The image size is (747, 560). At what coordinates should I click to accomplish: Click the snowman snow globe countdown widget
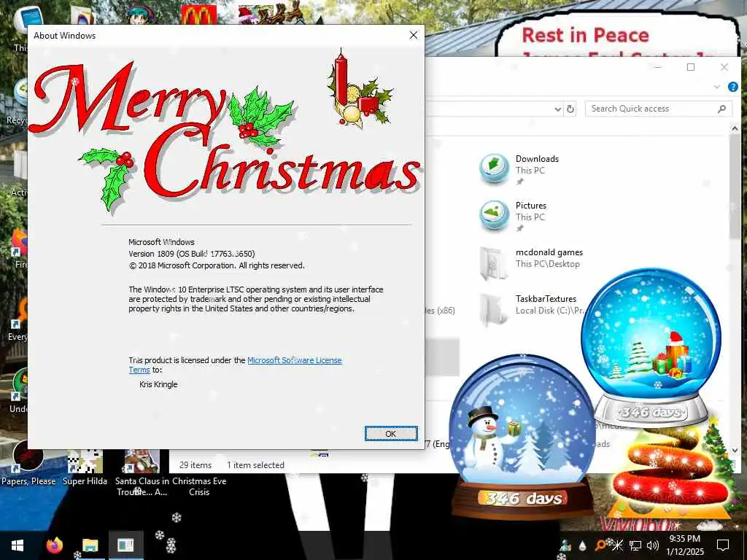(x=522, y=436)
